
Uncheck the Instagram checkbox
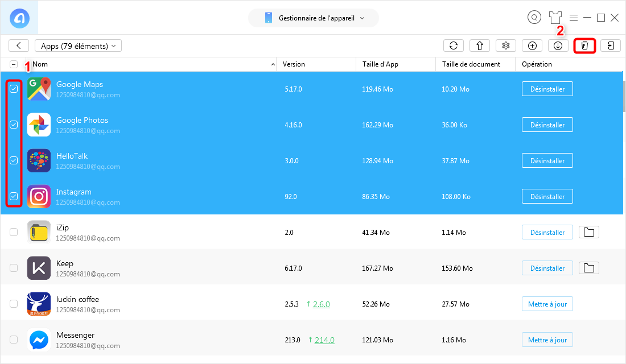(x=14, y=196)
